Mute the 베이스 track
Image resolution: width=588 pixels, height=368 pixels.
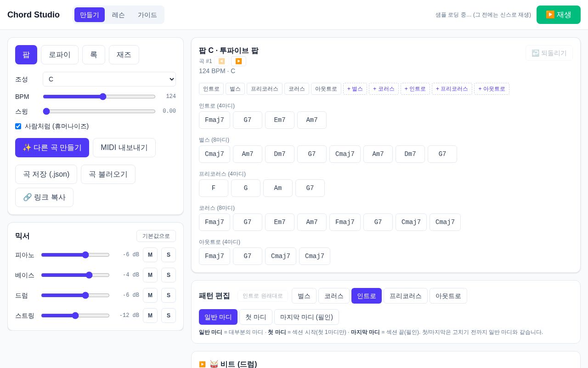click(x=150, y=275)
